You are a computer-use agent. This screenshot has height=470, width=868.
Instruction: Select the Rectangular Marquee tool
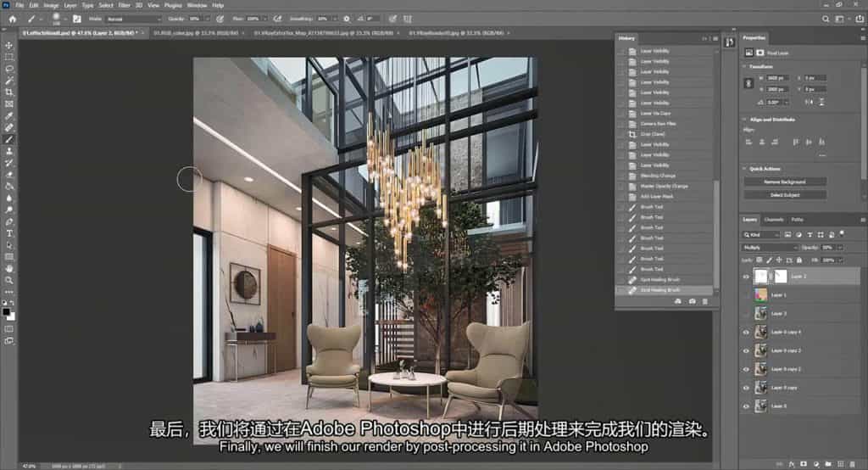pyautogui.click(x=8, y=57)
